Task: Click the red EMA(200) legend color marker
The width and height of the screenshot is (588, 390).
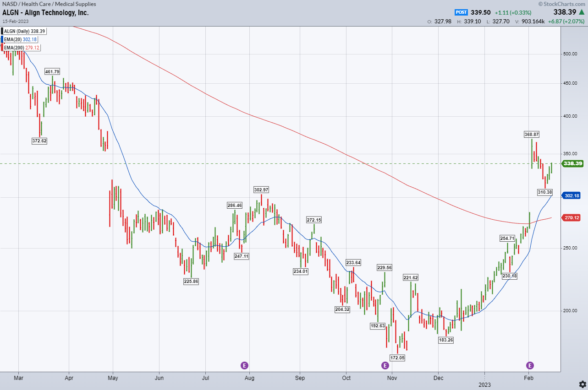Action: tap(2, 48)
